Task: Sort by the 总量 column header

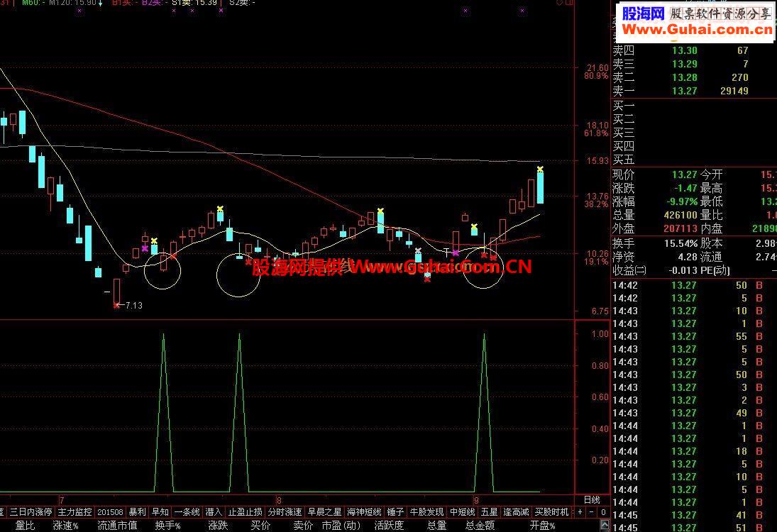Action: [x=436, y=525]
